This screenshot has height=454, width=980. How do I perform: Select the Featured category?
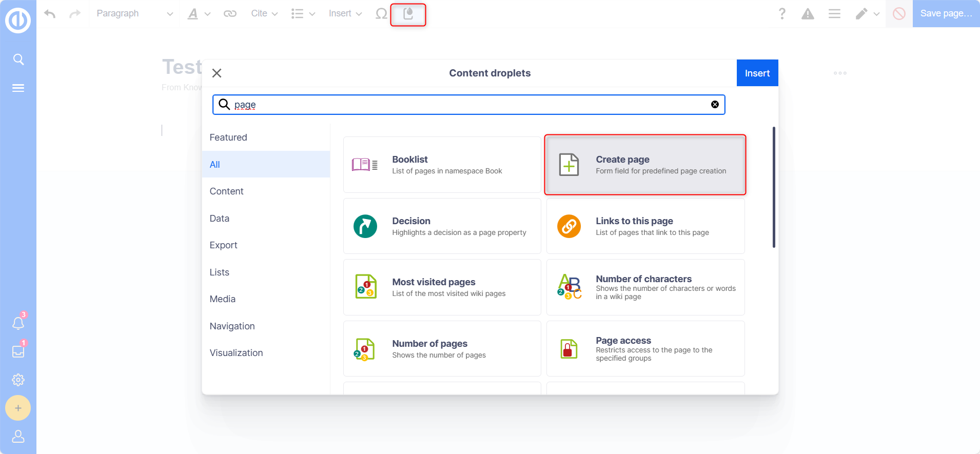pyautogui.click(x=228, y=137)
